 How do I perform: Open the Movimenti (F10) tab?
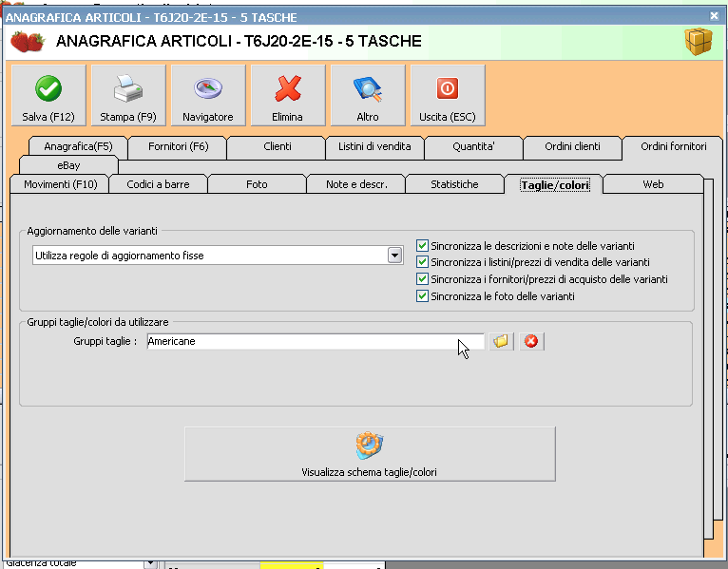[x=61, y=184]
